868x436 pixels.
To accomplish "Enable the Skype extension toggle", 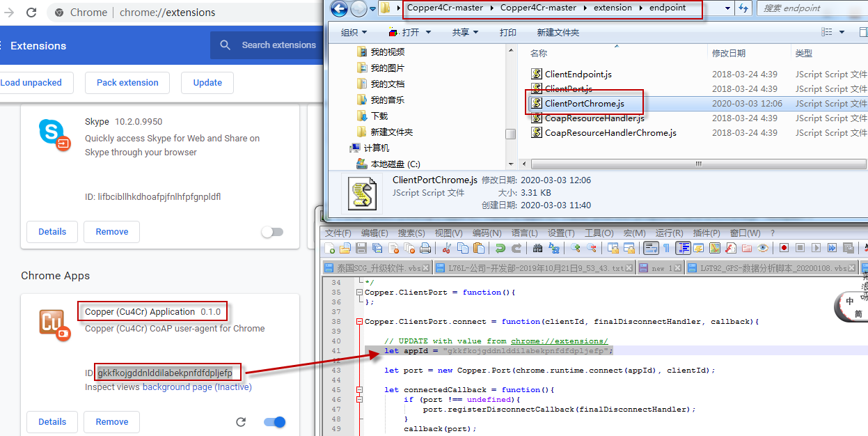I will pos(272,232).
